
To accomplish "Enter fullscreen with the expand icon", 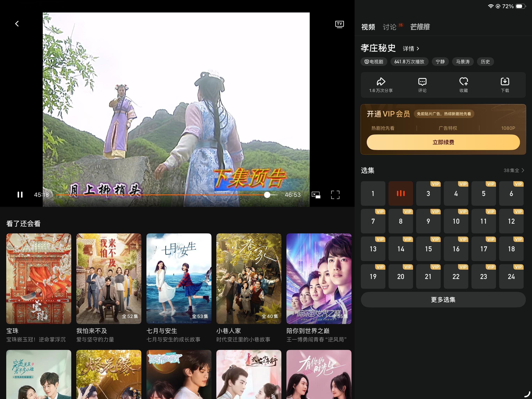I will pyautogui.click(x=335, y=195).
